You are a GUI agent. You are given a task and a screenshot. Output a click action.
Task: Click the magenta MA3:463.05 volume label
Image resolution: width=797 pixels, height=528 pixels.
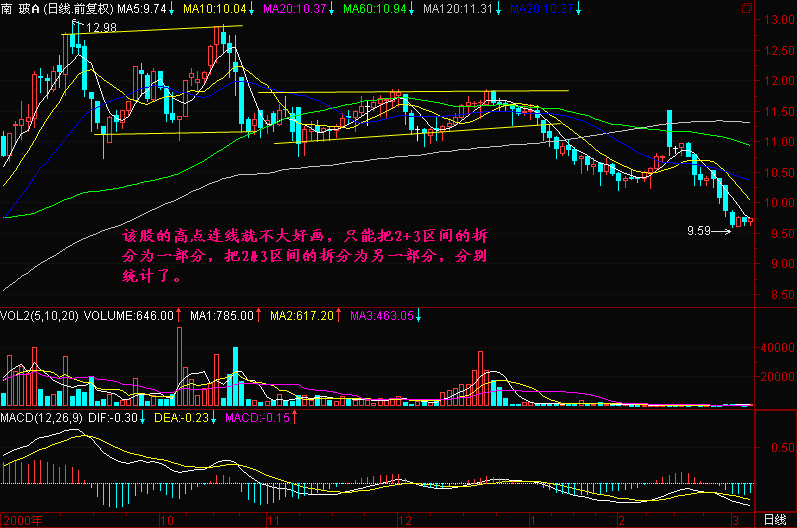pos(382,315)
